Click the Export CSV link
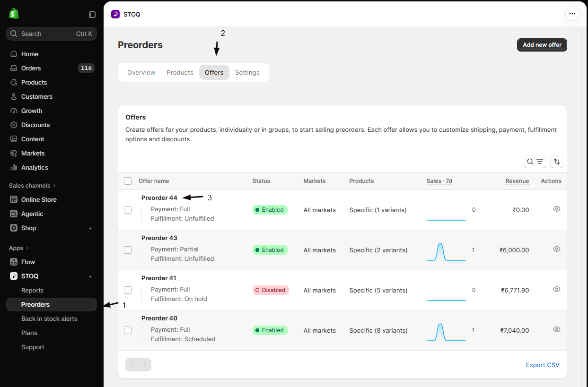Viewport: 588px width, 387px height. [x=543, y=365]
